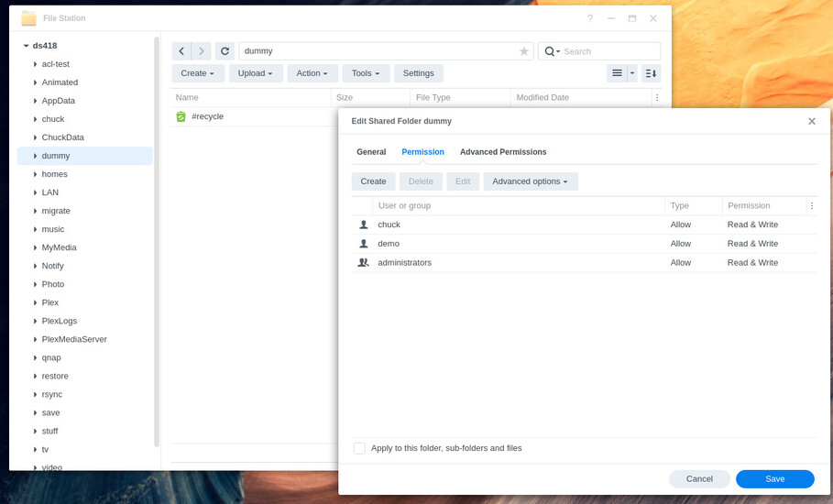The image size is (833, 504).
Task: Cancel the shared folder edit
Action: [x=699, y=479]
